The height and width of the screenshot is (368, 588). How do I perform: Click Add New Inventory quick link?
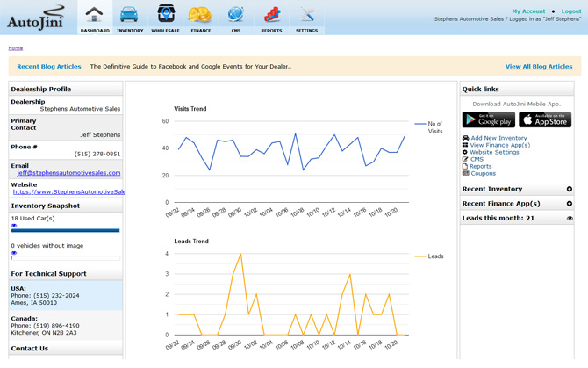[x=498, y=138]
